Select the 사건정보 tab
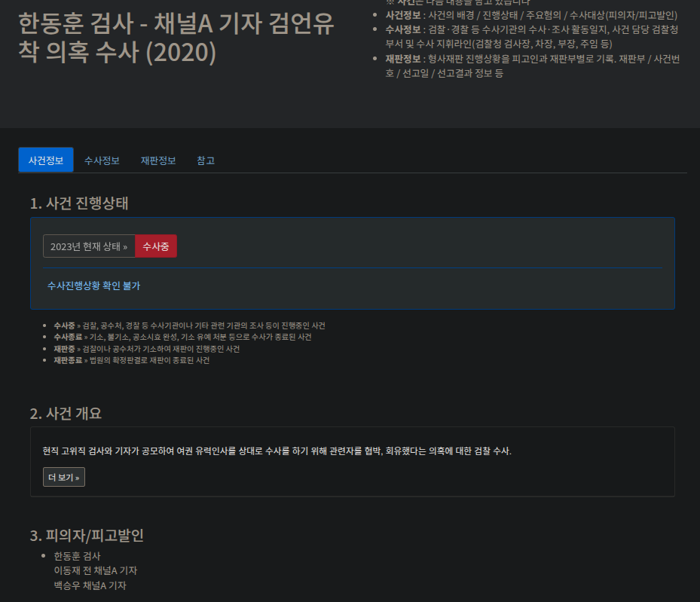Image resolution: width=700 pixels, height=602 pixels. coord(46,160)
